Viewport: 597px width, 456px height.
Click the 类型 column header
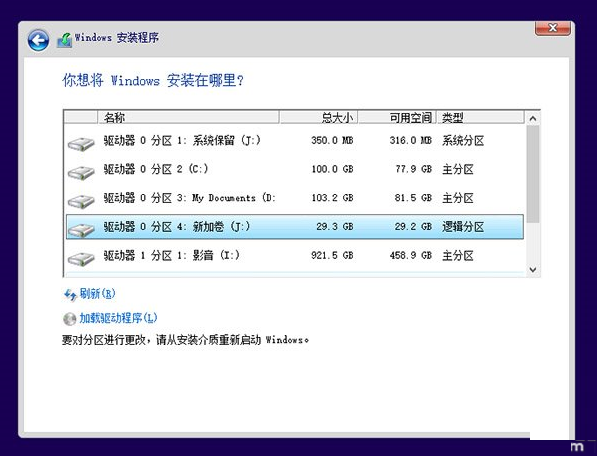[x=480, y=118]
